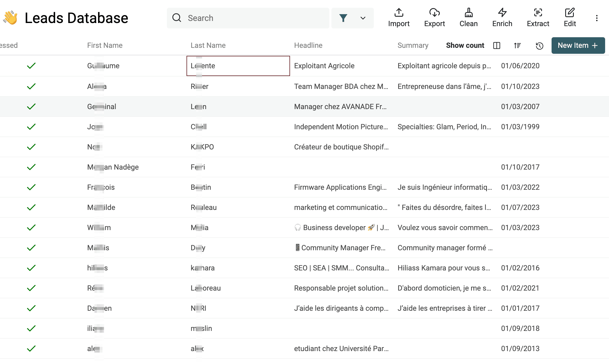This screenshot has height=364, width=609.
Task: Open the Extract tool
Action: tap(538, 12)
